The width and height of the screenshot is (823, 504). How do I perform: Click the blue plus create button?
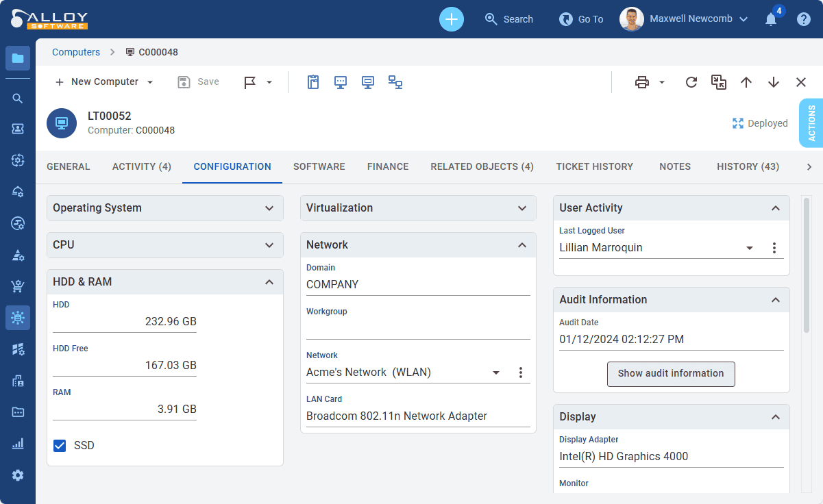pyautogui.click(x=452, y=19)
